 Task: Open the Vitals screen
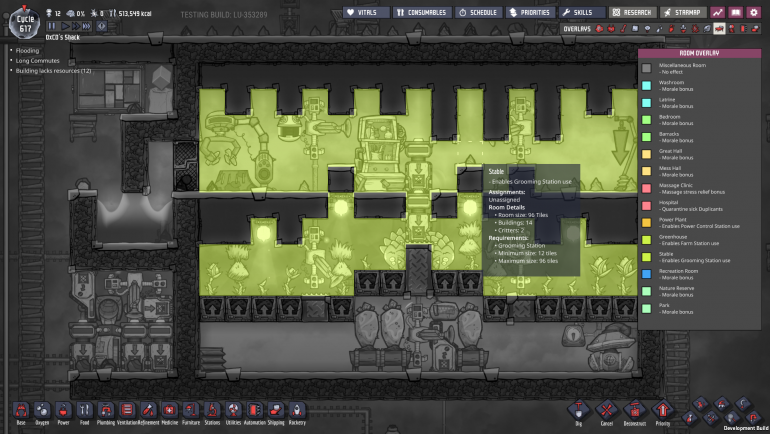[x=366, y=12]
